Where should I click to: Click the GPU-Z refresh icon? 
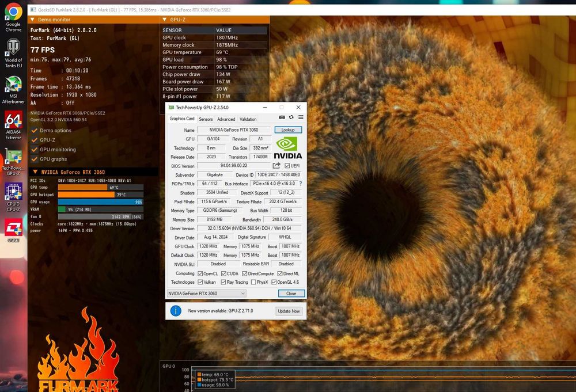point(291,117)
